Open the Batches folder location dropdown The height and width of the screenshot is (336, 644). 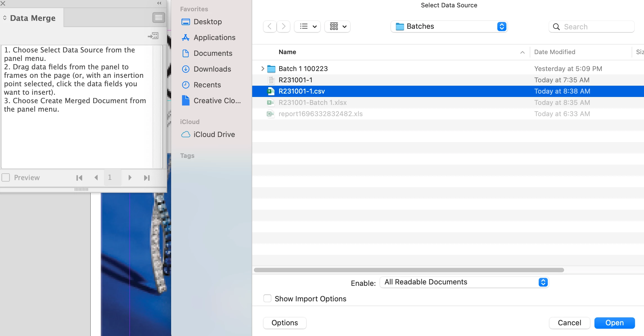pyautogui.click(x=449, y=26)
